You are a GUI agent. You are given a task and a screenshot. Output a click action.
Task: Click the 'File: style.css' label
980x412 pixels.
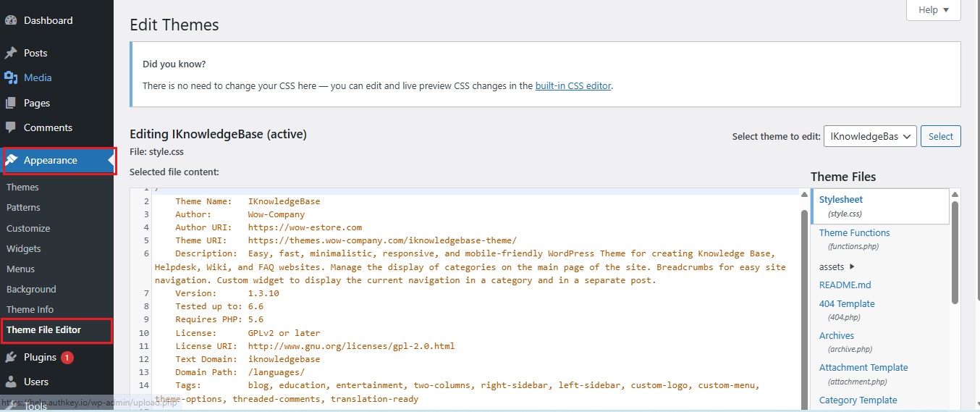coord(156,152)
